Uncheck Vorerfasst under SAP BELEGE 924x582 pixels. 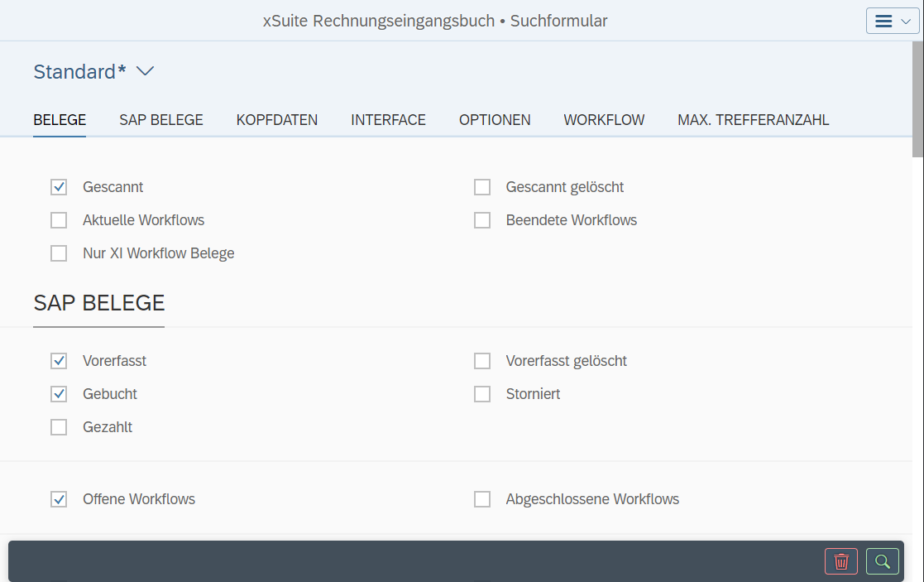[58, 360]
